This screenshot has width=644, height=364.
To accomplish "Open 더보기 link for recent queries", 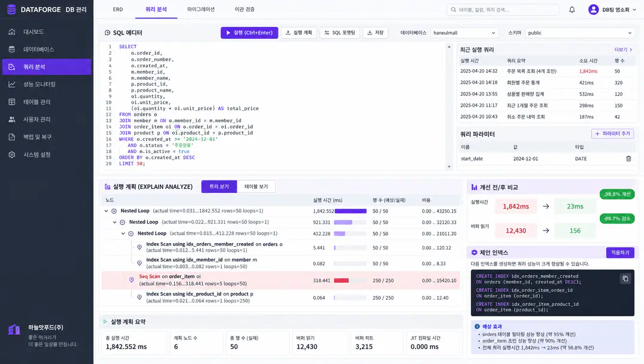I will [623, 49].
